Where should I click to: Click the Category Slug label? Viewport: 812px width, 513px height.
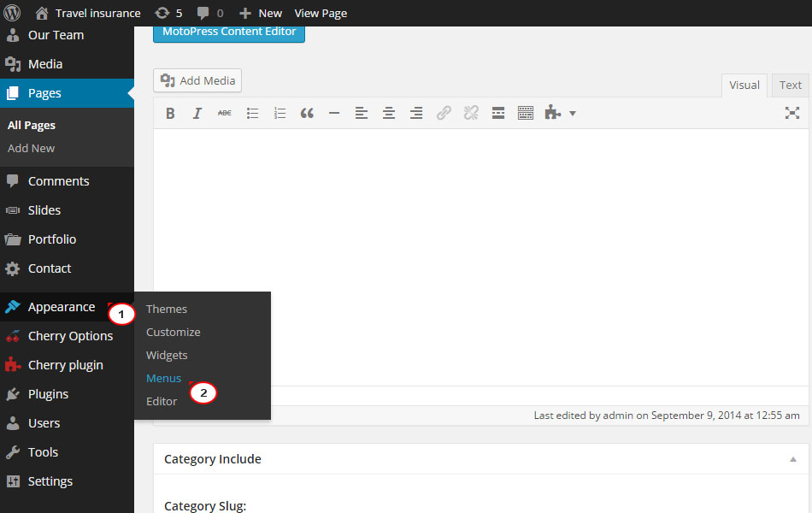(x=205, y=506)
